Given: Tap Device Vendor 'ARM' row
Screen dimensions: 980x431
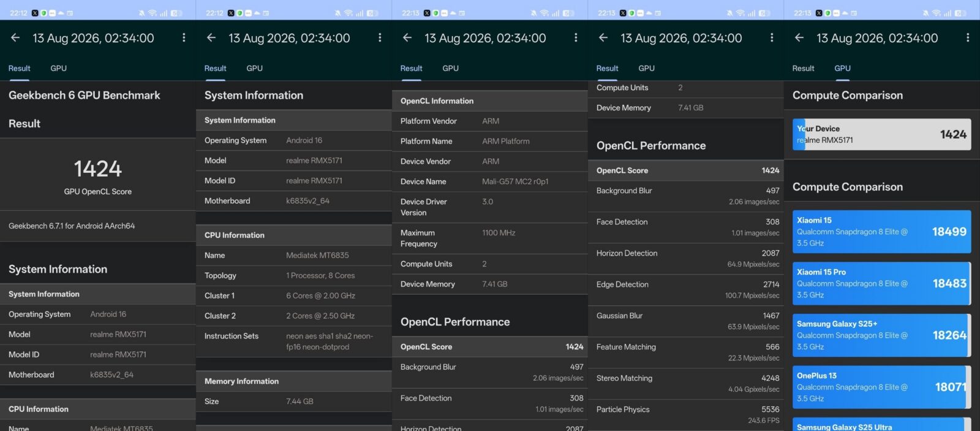Looking at the screenshot, I should click(x=490, y=161).
